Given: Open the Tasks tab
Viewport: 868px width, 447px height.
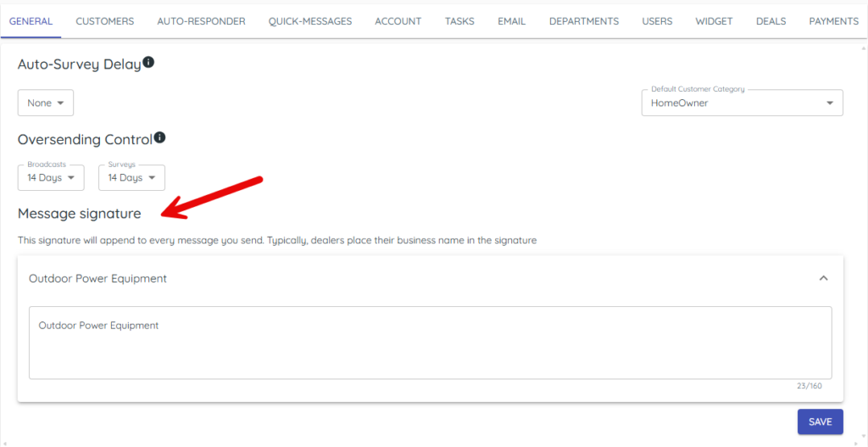Looking at the screenshot, I should [x=459, y=21].
